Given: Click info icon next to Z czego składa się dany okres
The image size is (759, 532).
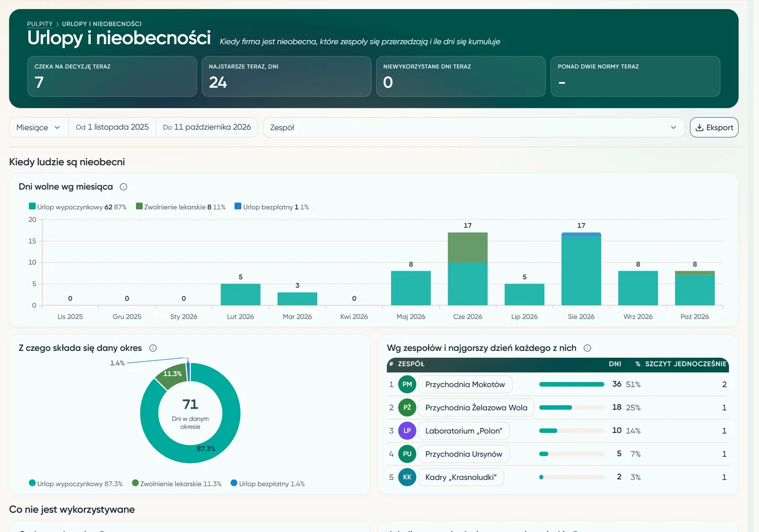Looking at the screenshot, I should point(153,348).
